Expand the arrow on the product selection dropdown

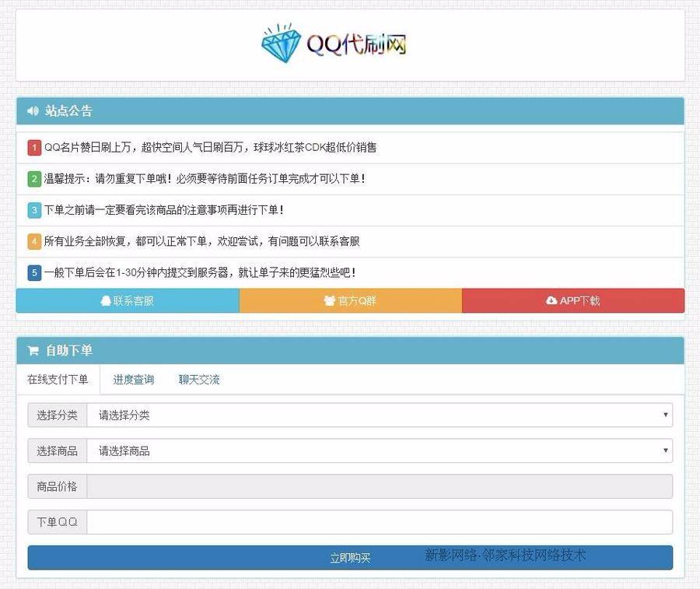666,451
